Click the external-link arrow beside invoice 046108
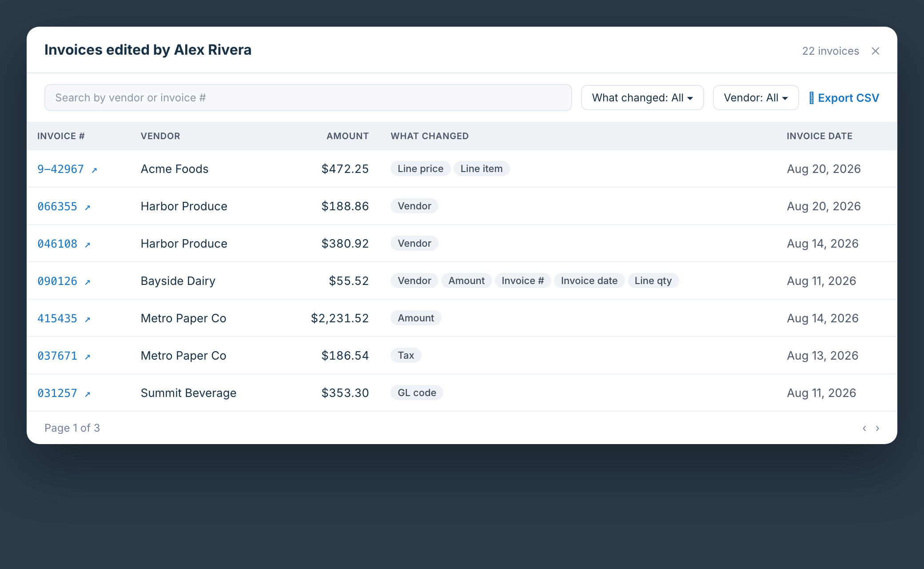The height and width of the screenshot is (569, 924). tap(88, 244)
